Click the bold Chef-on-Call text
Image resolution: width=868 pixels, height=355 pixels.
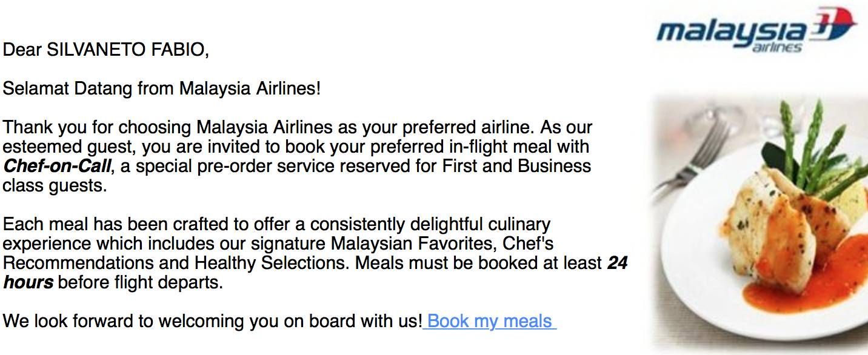point(58,166)
